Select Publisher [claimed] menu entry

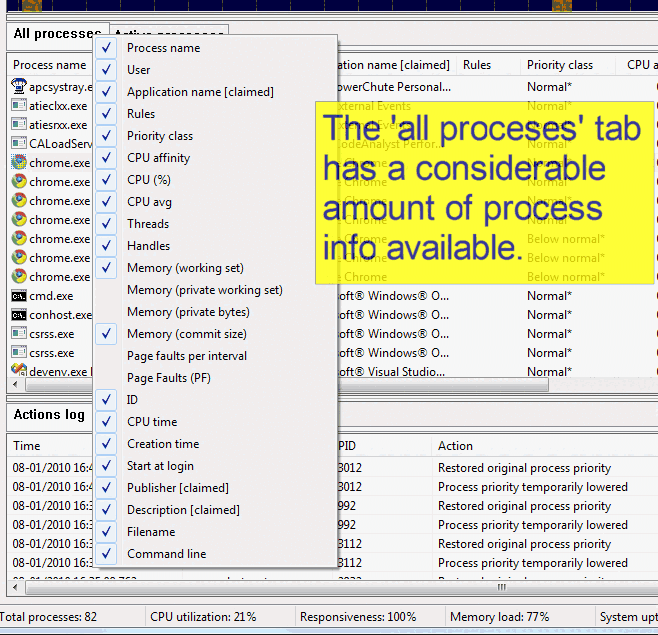216,487
